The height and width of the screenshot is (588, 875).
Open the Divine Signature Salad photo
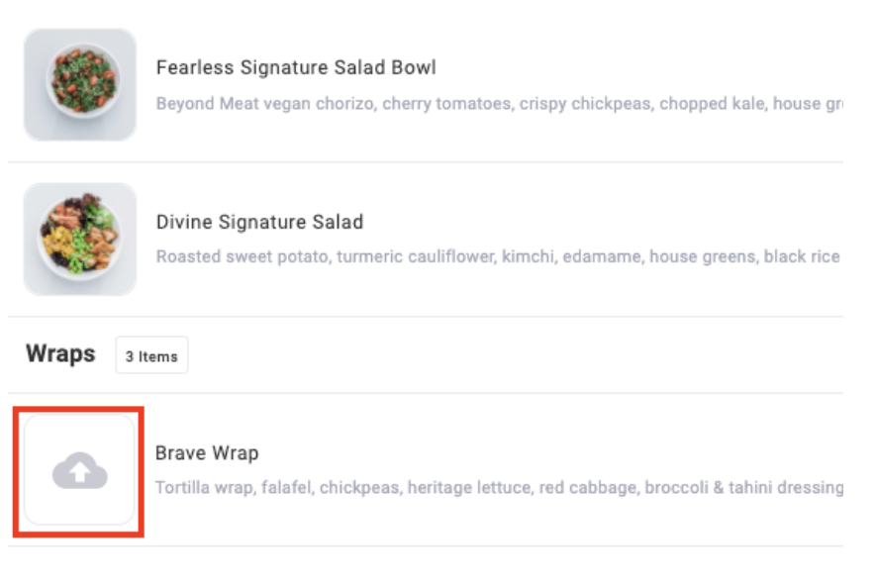(x=80, y=239)
